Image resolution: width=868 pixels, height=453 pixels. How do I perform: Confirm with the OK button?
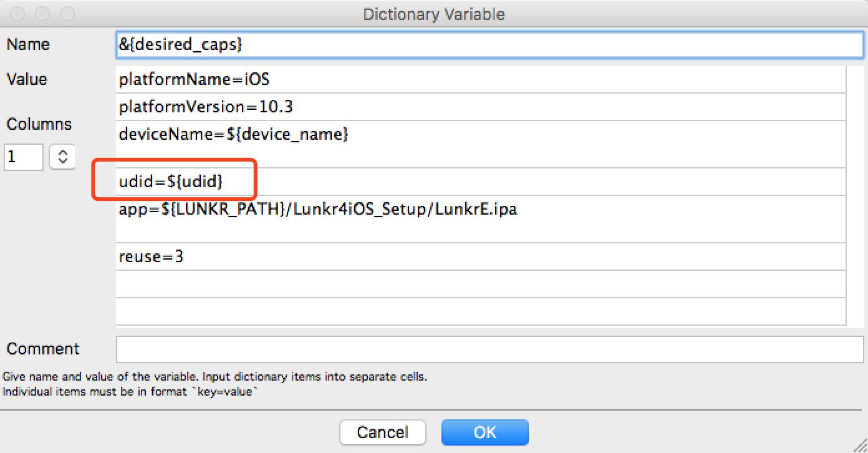pyautogui.click(x=485, y=432)
